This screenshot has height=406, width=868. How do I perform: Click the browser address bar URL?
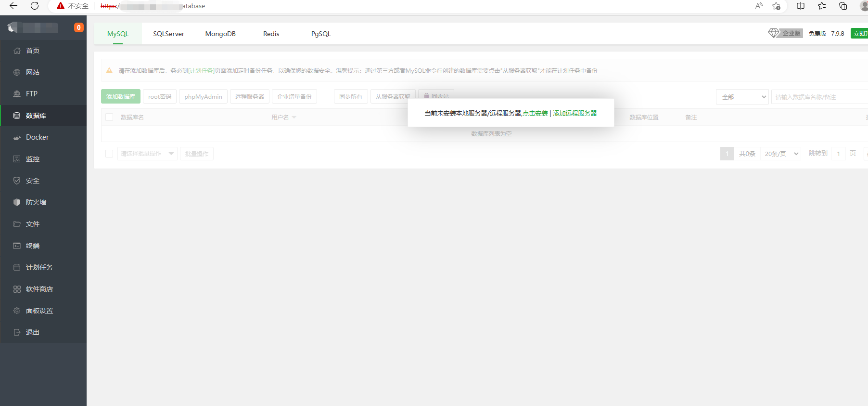point(153,6)
